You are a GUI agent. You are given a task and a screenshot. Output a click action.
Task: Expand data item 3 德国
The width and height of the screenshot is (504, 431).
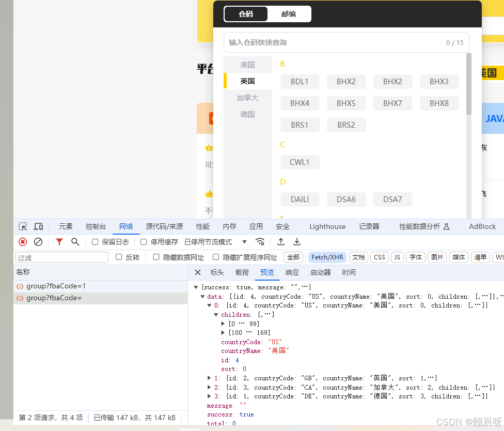(x=209, y=396)
